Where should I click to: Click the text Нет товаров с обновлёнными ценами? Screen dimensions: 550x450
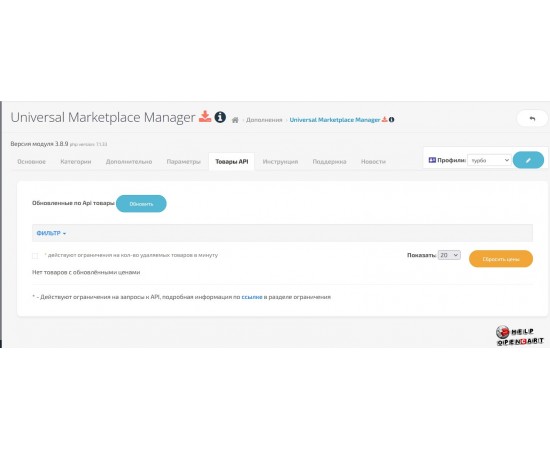[86, 272]
